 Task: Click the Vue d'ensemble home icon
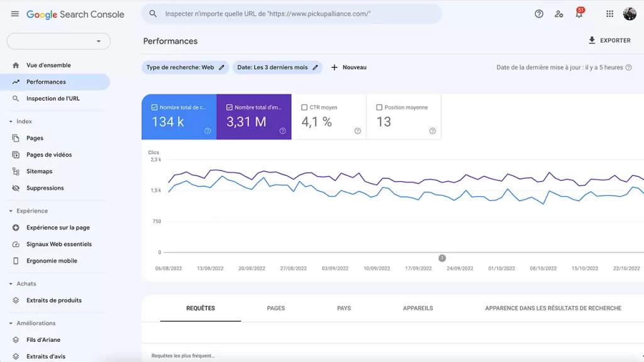coord(16,65)
